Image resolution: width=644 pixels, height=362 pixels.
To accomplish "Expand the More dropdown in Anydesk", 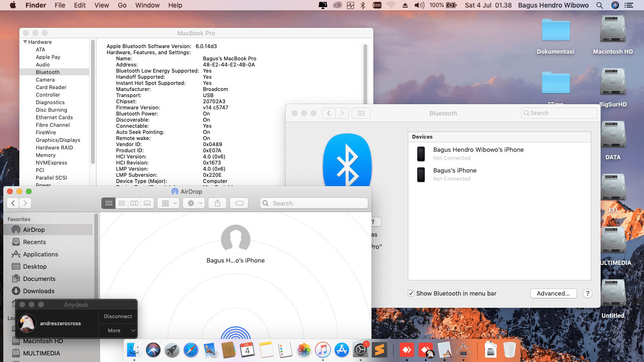I will [118, 330].
